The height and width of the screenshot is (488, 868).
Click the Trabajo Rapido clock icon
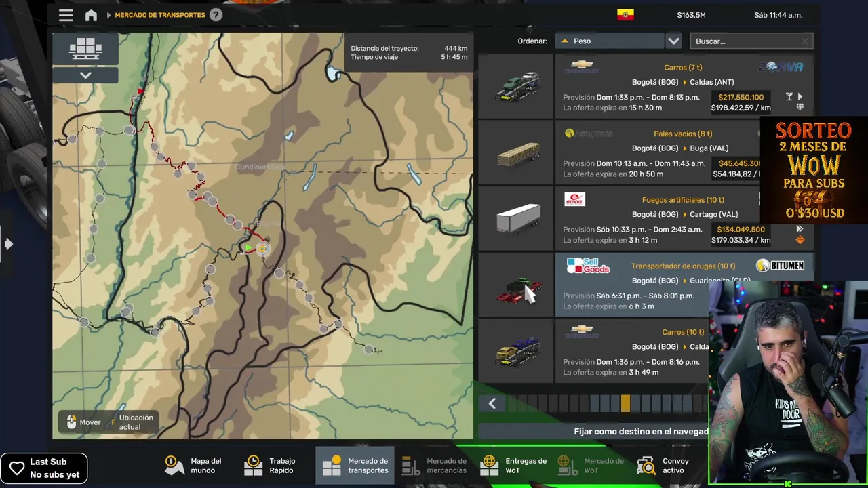254,465
